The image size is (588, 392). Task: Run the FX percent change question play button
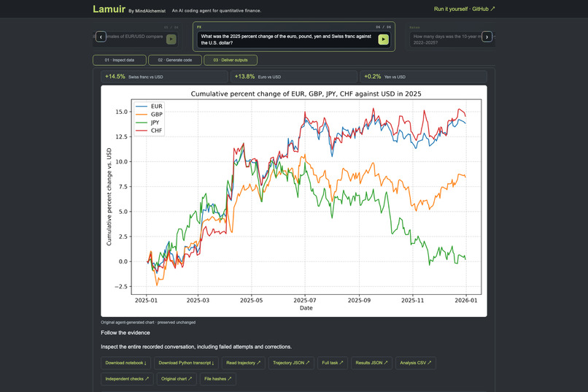point(383,39)
